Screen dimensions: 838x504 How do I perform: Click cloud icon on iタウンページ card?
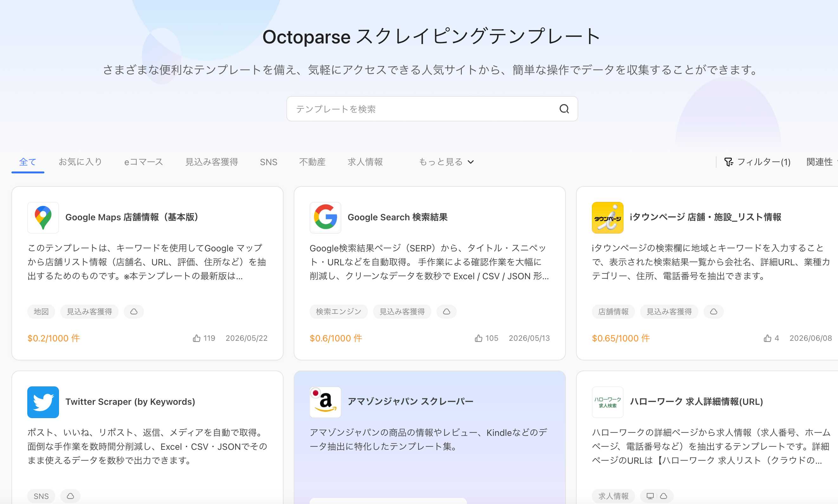click(x=714, y=311)
